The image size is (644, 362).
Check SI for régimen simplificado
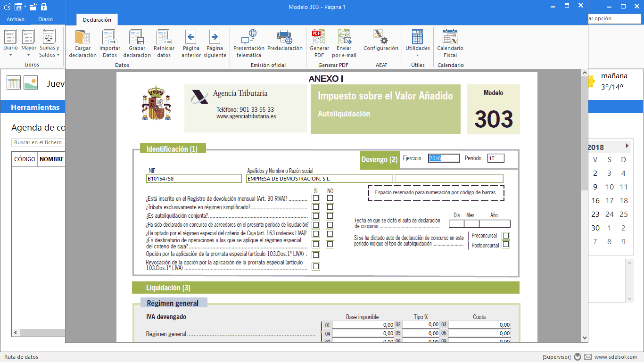[316, 207]
